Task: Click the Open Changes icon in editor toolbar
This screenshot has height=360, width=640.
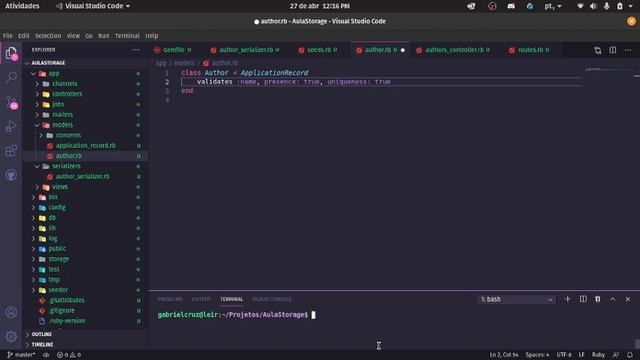Action: pos(598,50)
